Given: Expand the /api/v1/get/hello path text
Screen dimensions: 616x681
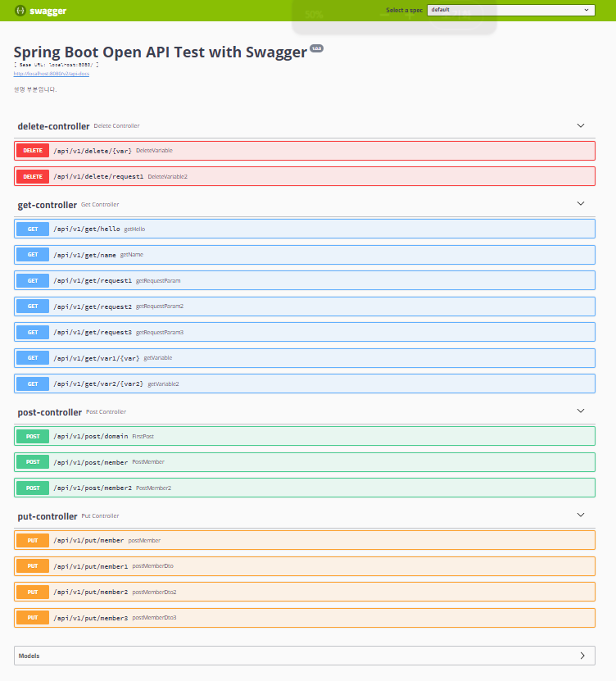Looking at the screenshot, I should coord(87,229).
